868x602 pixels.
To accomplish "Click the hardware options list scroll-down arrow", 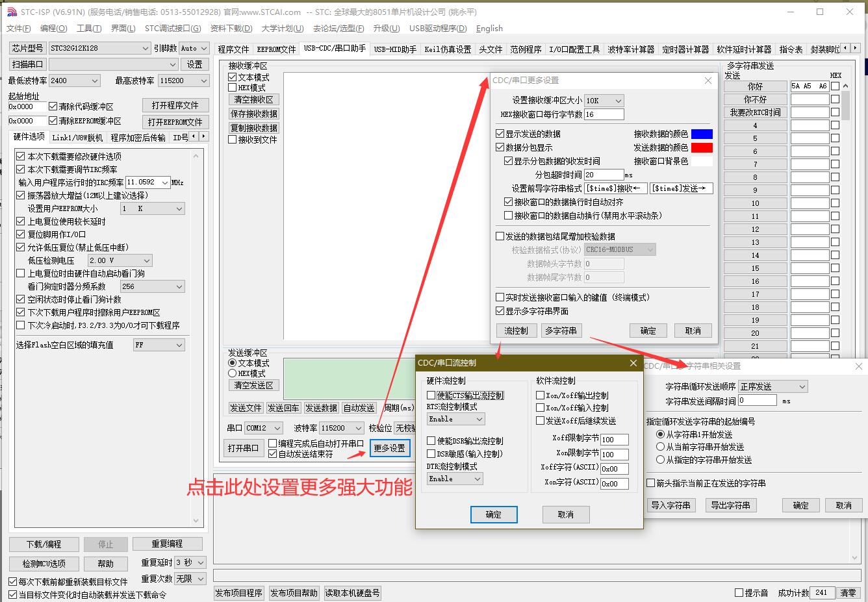I will pyautogui.click(x=195, y=520).
